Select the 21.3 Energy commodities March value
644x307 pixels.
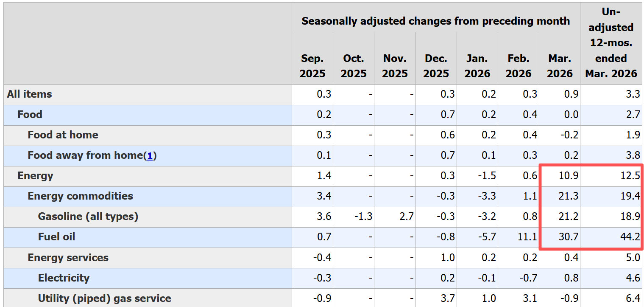coord(569,196)
